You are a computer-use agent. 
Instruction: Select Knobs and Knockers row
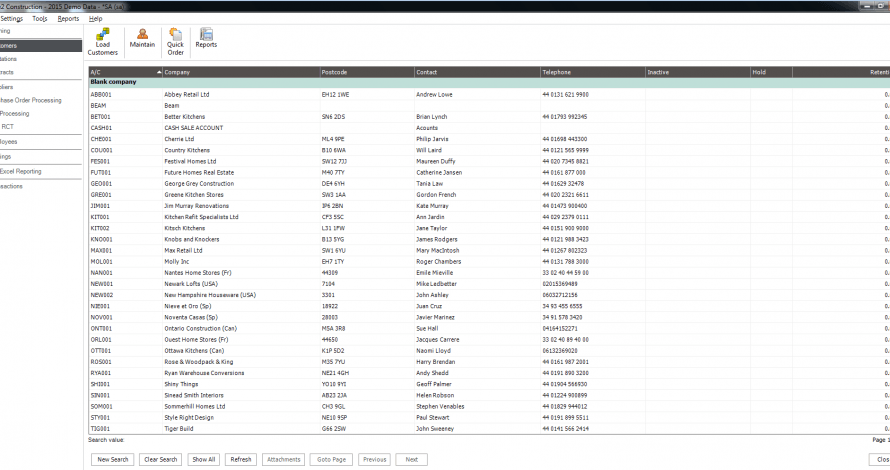pos(489,240)
